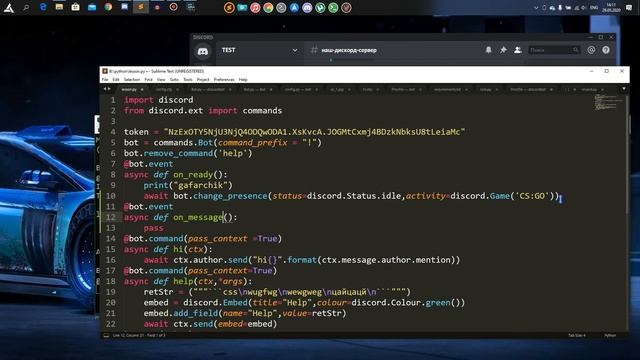Screen dimensions: 640x360
Task: Open the File menu in Sublime Text
Action: click(x=105, y=80)
